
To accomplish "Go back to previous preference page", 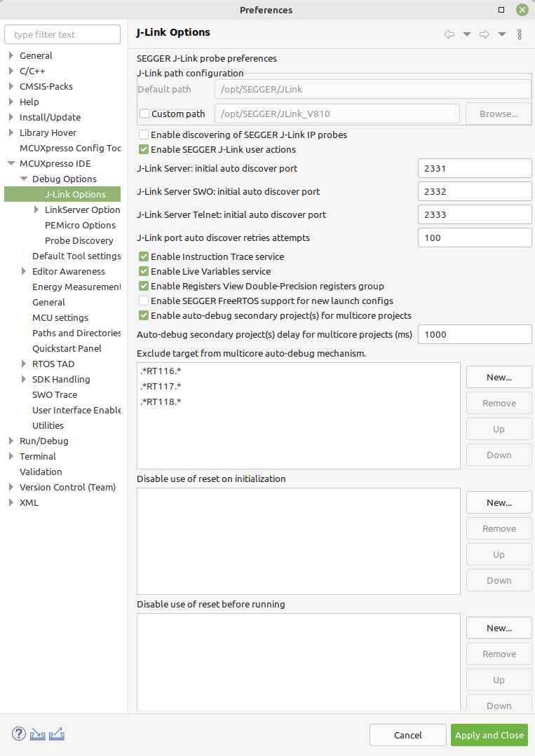I will click(x=449, y=34).
